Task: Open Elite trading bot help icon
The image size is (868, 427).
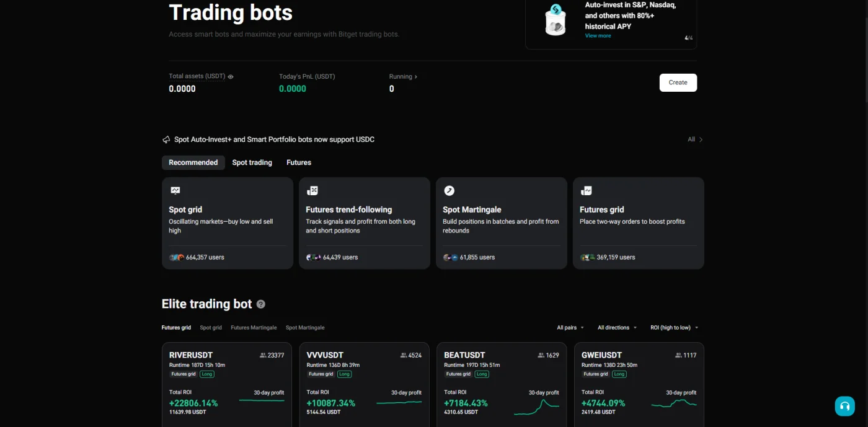Action: pyautogui.click(x=261, y=304)
